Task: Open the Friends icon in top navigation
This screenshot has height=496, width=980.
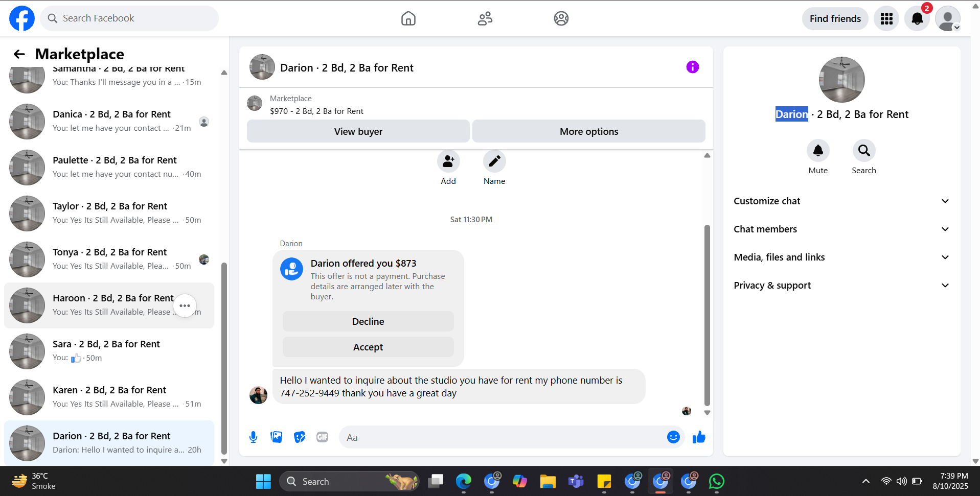Action: [x=485, y=18]
